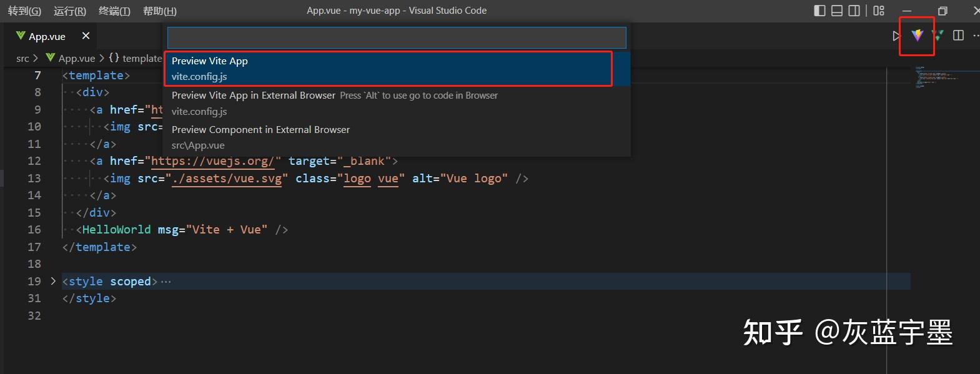The height and width of the screenshot is (374, 980).
Task: Open the 运行(R) menu
Action: pyautogui.click(x=70, y=11)
